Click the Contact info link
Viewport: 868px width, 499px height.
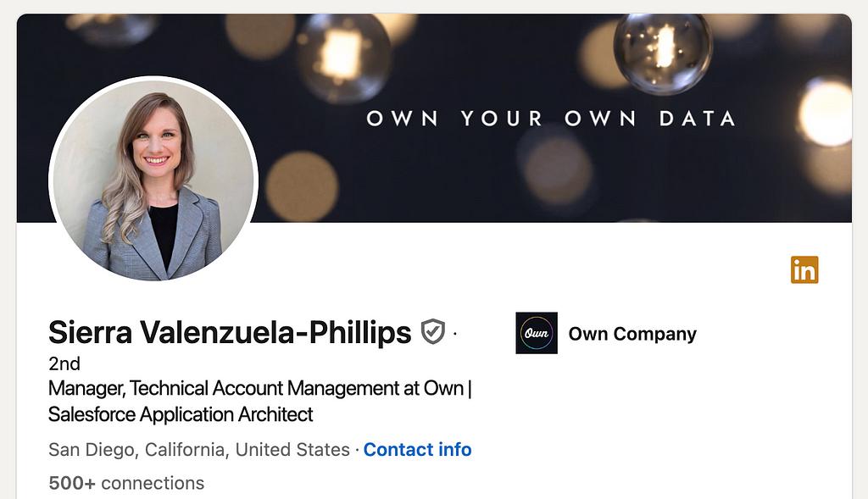(417, 450)
